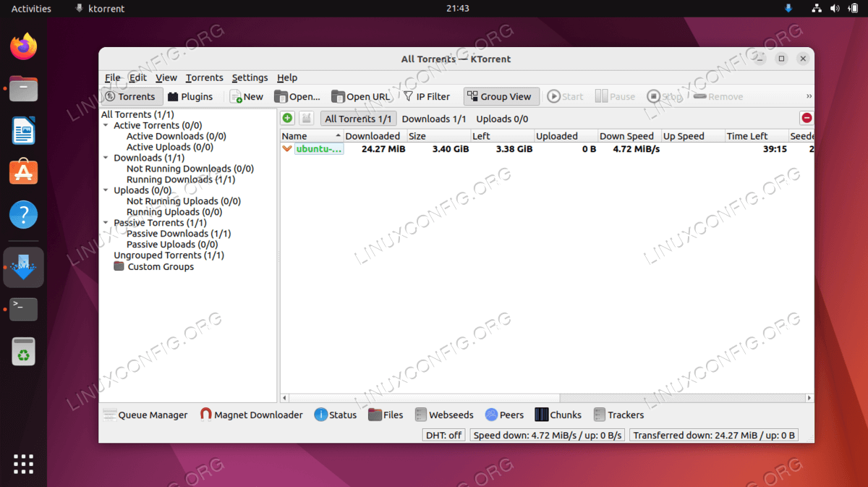Click the gray icon beside the green plus

pos(306,118)
